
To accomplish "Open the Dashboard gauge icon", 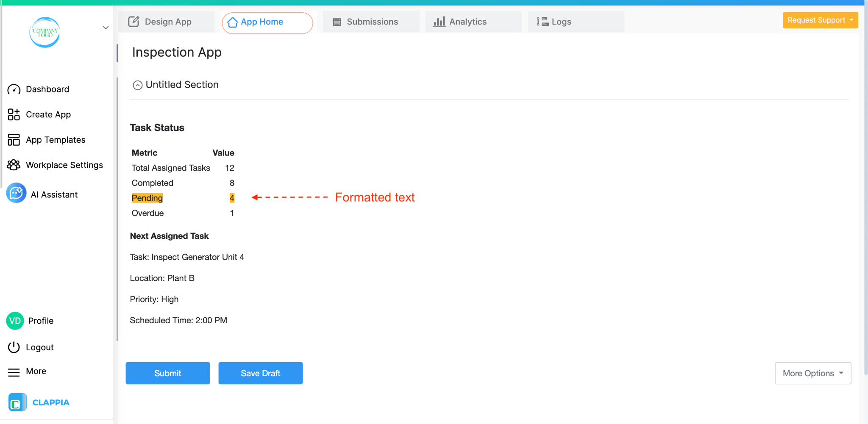I will (x=14, y=89).
